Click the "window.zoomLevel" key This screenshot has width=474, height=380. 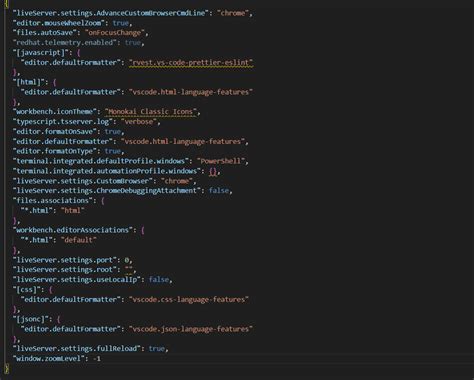tap(49, 359)
